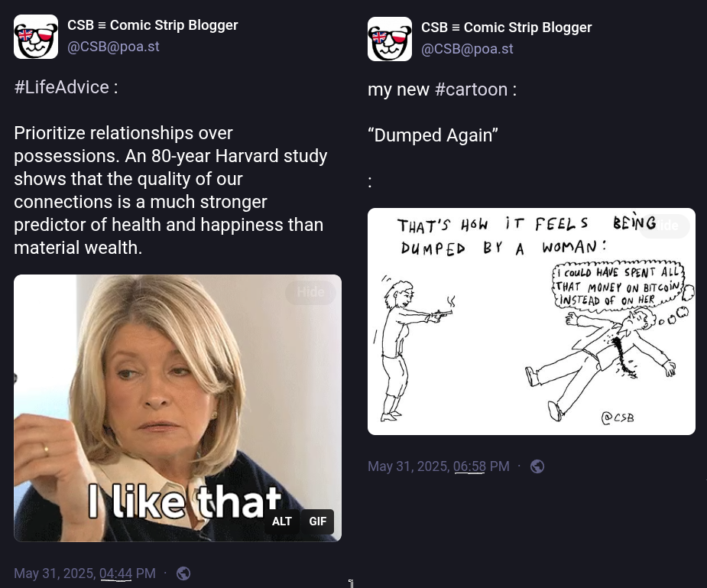707x588 pixels.
Task: Click the "Dumped Again" title text
Action: pos(433,135)
